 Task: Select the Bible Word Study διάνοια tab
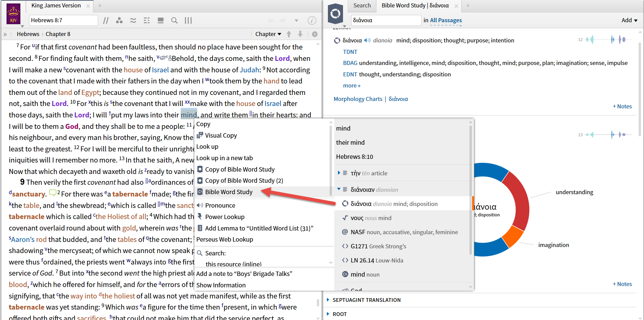tap(415, 5)
